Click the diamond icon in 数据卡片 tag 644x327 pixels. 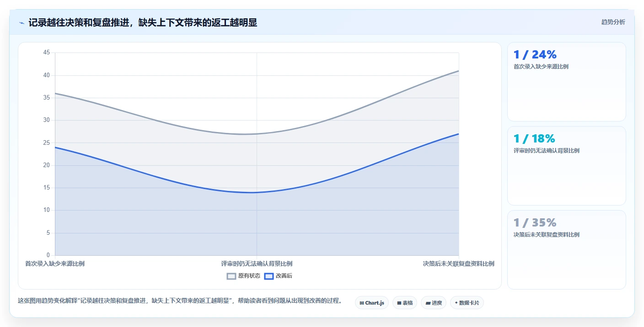tap(456, 303)
